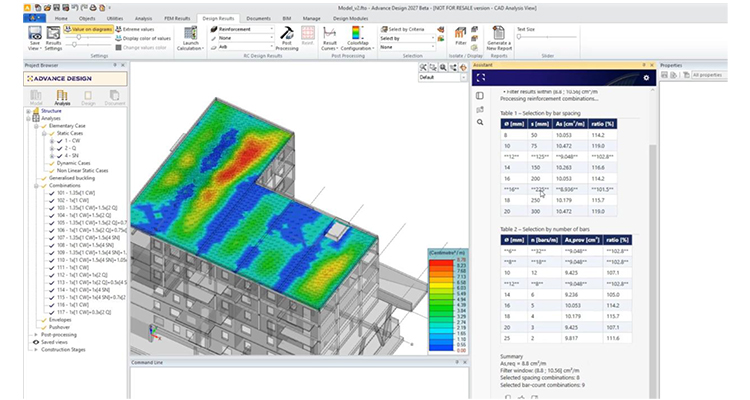This screenshot has height=400, width=750.
Task: Click the Assistant new chat icon
Action: (x=480, y=110)
